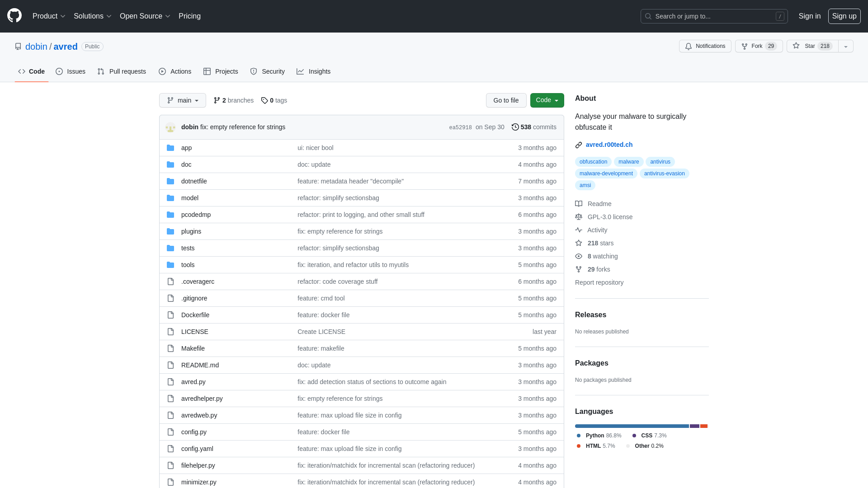Open the plugins folder
This screenshot has width=868, height=488.
[x=191, y=231]
